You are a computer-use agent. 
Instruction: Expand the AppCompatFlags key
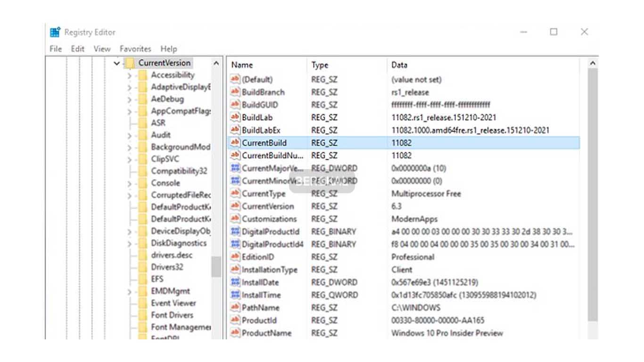(129, 111)
